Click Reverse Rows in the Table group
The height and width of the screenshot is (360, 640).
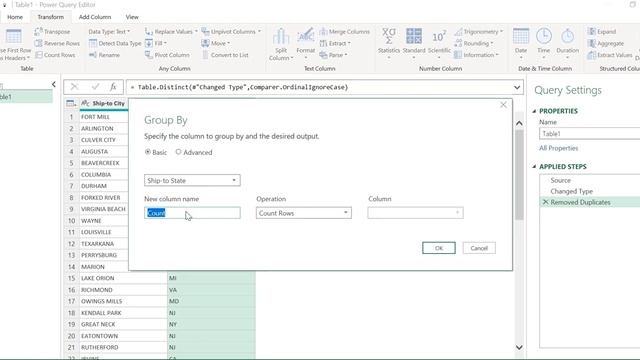58,43
